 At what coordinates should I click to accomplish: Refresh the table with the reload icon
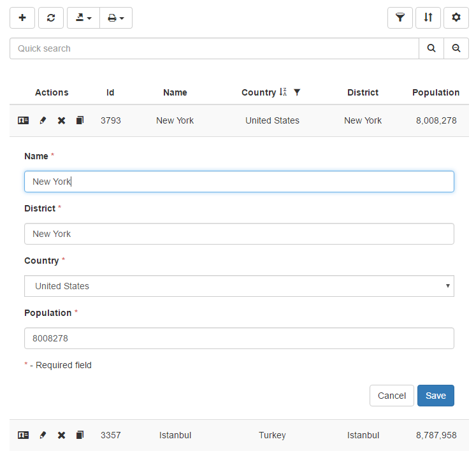pos(51,18)
